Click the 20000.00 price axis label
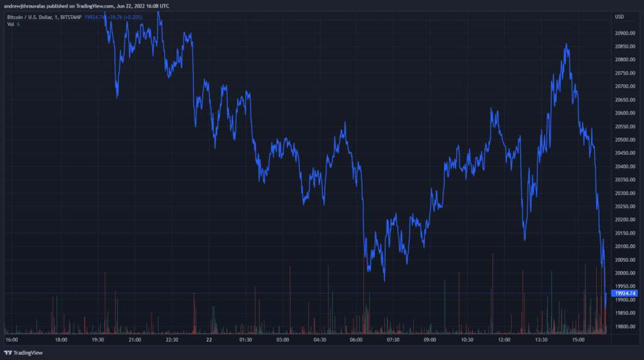The image size is (644, 360). point(625,273)
